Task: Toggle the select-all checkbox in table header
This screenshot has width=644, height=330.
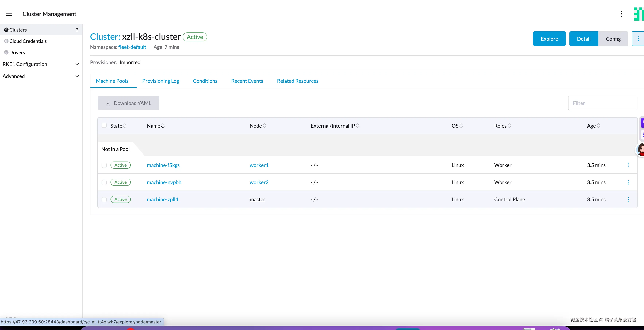Action: point(104,125)
